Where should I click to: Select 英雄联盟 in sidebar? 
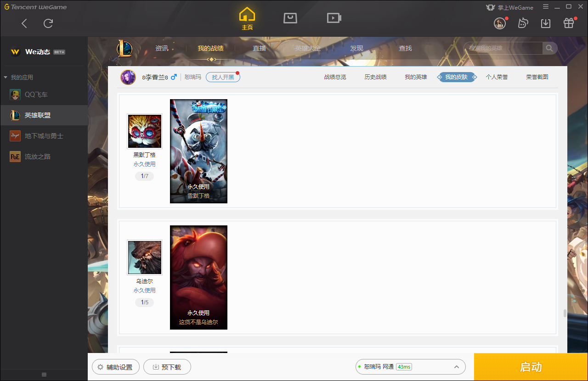pyautogui.click(x=44, y=115)
